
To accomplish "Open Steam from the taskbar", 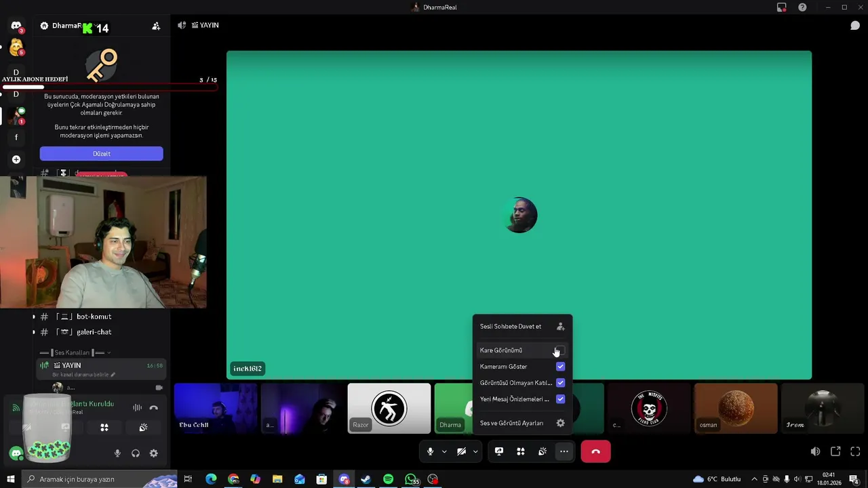I will 366,479.
